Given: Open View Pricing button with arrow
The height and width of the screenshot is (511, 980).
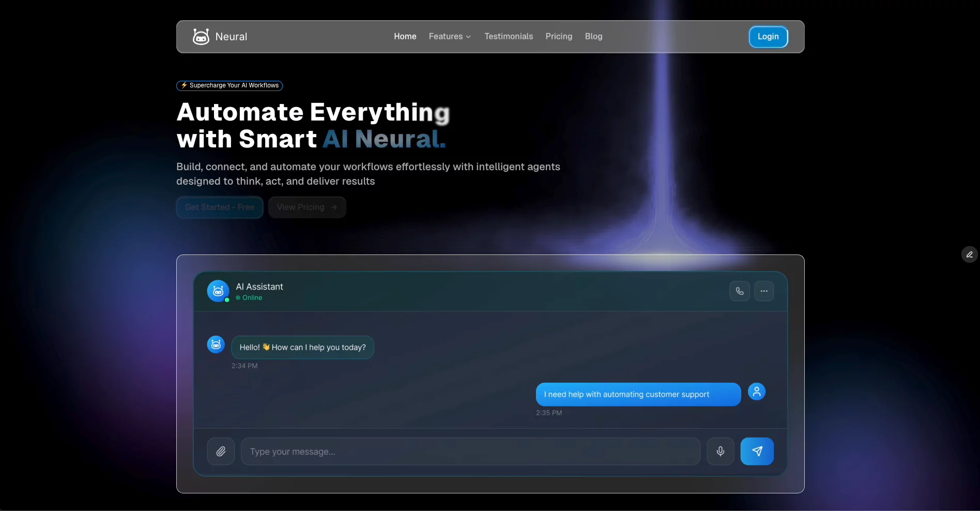Looking at the screenshot, I should click(307, 207).
